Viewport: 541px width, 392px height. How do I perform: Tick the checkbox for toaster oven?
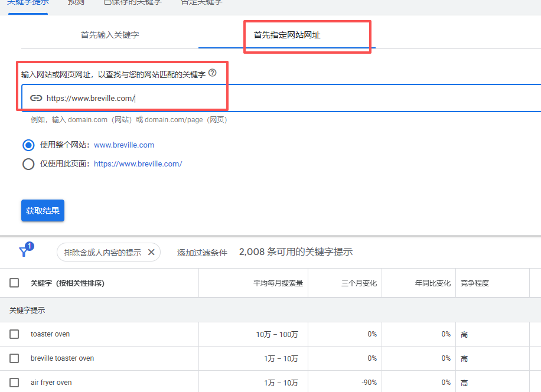pyautogui.click(x=14, y=334)
